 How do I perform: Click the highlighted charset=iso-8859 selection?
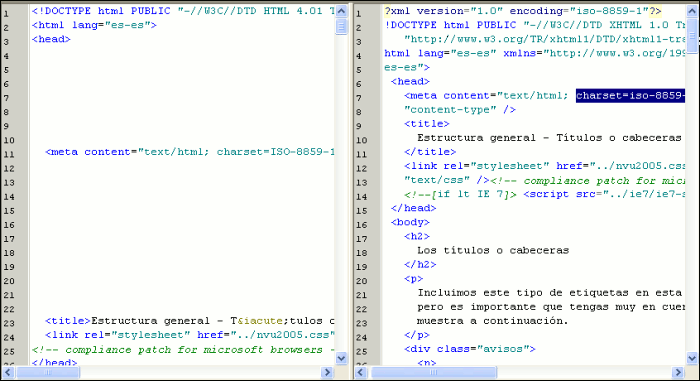coord(630,96)
